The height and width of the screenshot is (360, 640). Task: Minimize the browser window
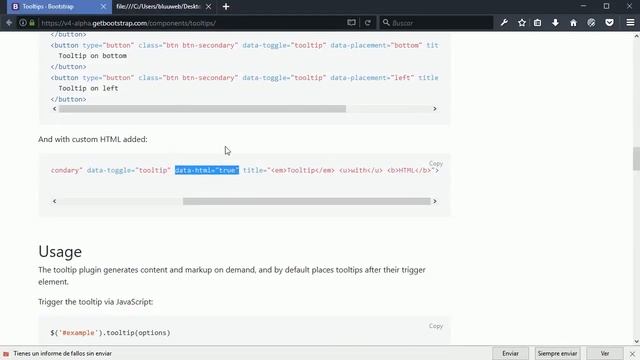(x=583, y=6)
